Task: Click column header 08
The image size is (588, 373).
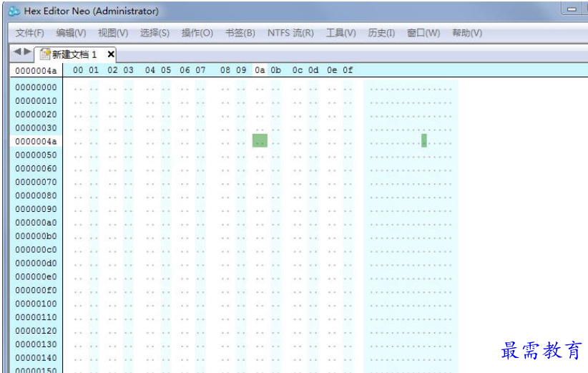Action: pos(225,70)
